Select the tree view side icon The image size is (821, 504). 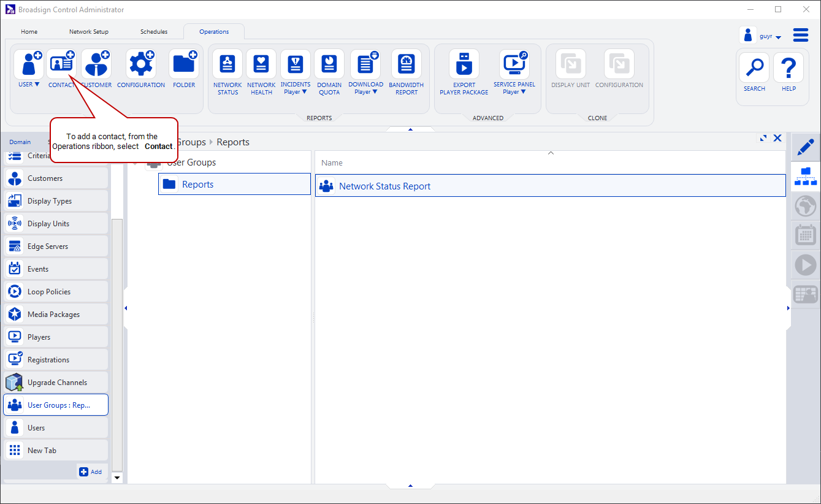coord(805,176)
